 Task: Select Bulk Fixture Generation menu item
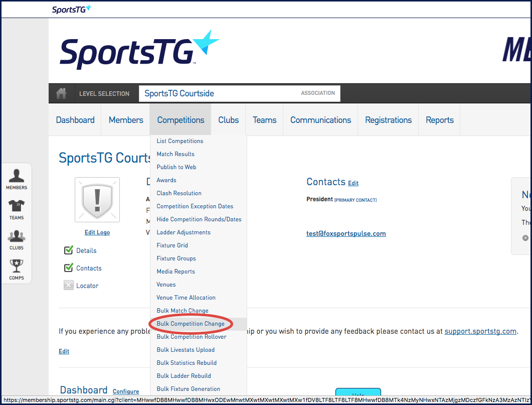[x=189, y=389]
